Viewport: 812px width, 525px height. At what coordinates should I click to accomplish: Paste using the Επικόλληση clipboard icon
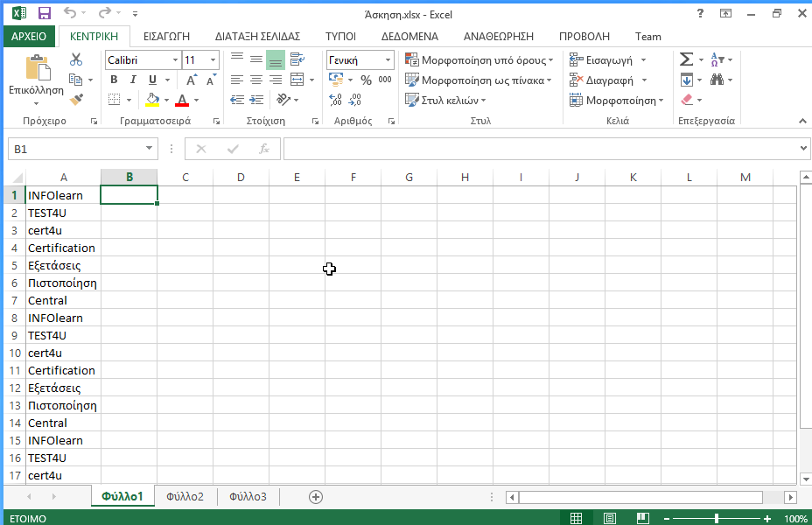(x=38, y=67)
